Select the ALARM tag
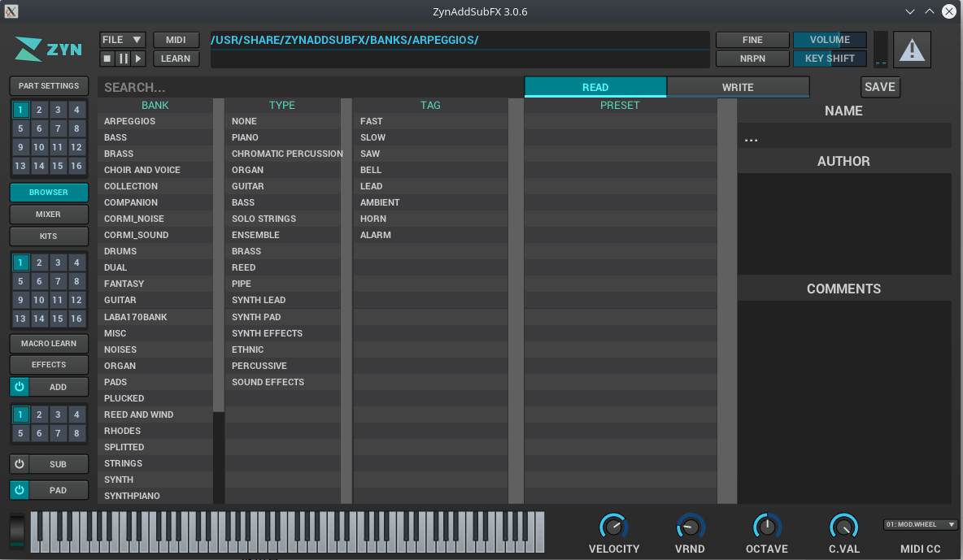The image size is (963, 560). tap(430, 235)
